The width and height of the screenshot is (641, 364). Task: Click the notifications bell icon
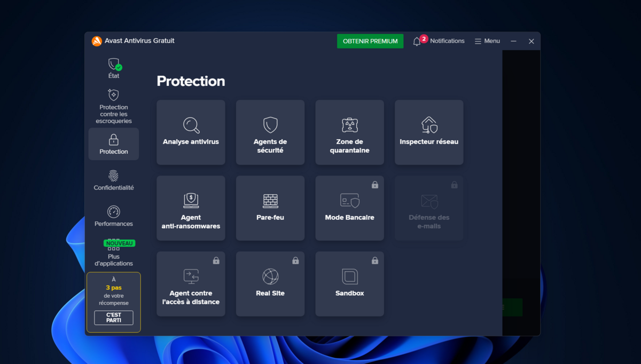417,41
